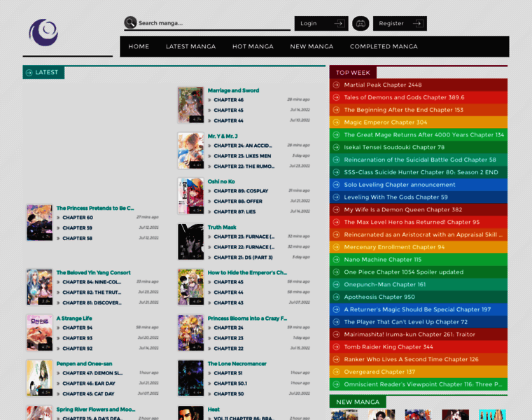Viewport: 532px width, 420px height.
Task: Open Mr. Y & Mr. J title link
Action: click(x=223, y=136)
